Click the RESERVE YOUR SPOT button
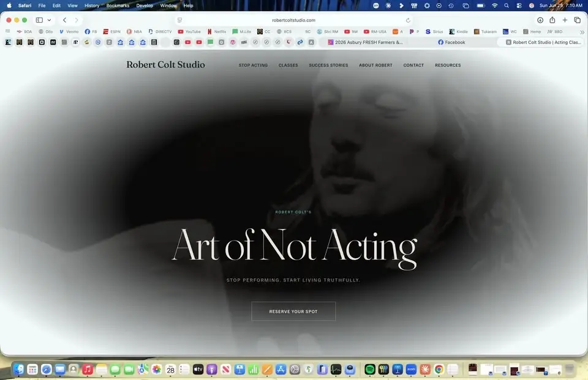 pyautogui.click(x=293, y=311)
